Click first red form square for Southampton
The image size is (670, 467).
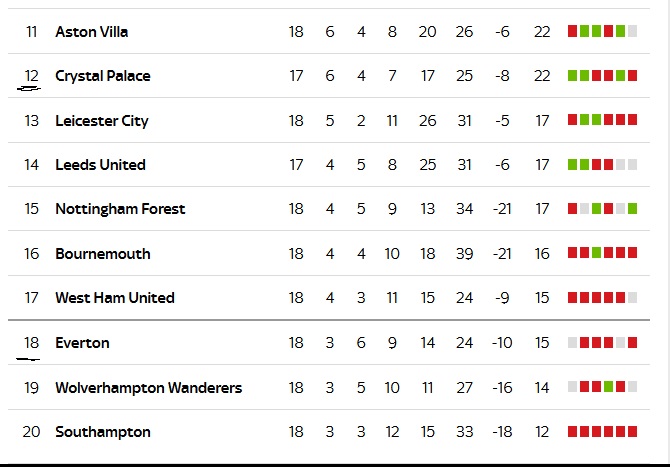[x=573, y=432]
